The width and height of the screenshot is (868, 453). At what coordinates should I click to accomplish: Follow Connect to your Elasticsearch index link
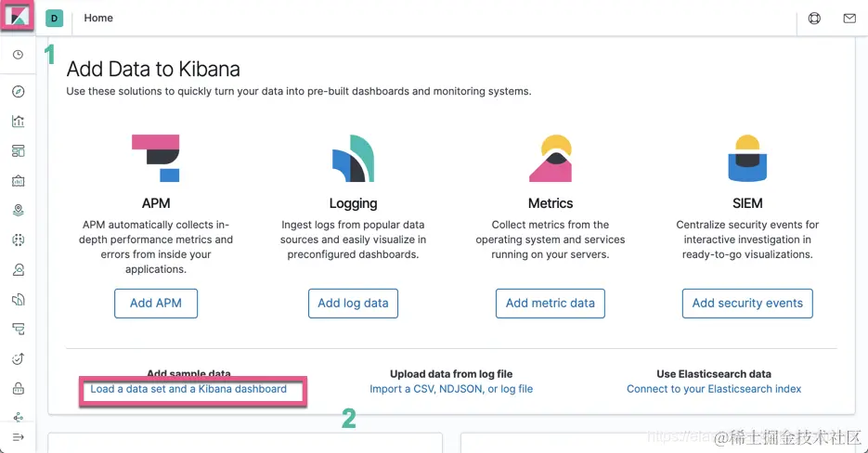coord(714,389)
